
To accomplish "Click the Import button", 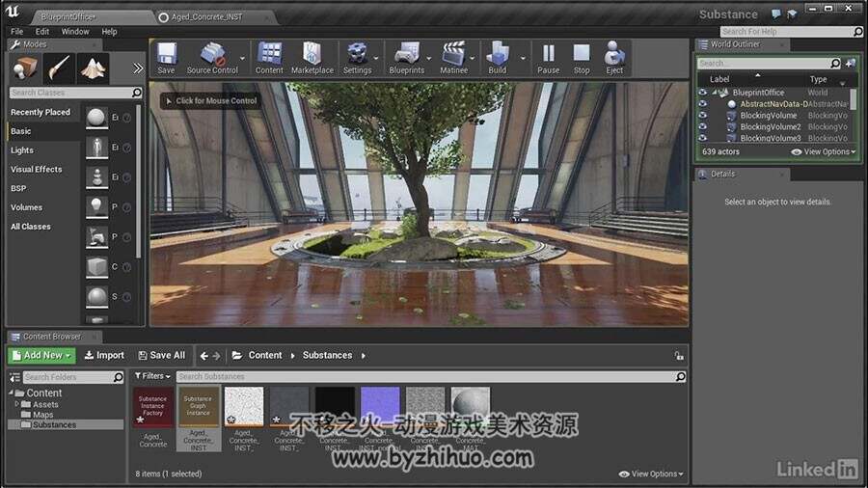I will (x=104, y=355).
